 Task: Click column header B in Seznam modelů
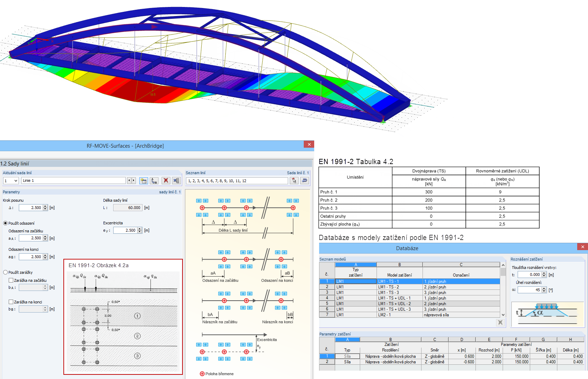tap(400, 265)
